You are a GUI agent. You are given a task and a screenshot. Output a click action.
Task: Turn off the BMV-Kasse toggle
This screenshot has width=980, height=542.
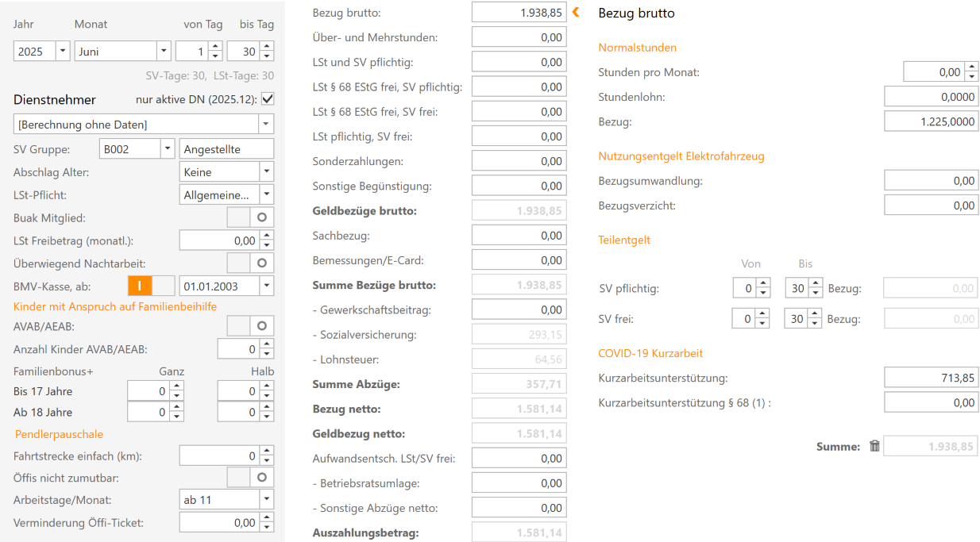(x=151, y=286)
